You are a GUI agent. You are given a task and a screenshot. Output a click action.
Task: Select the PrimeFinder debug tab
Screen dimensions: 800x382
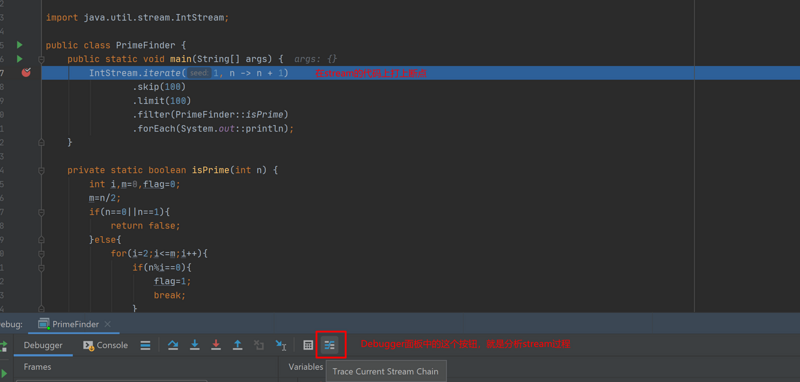[75, 324]
